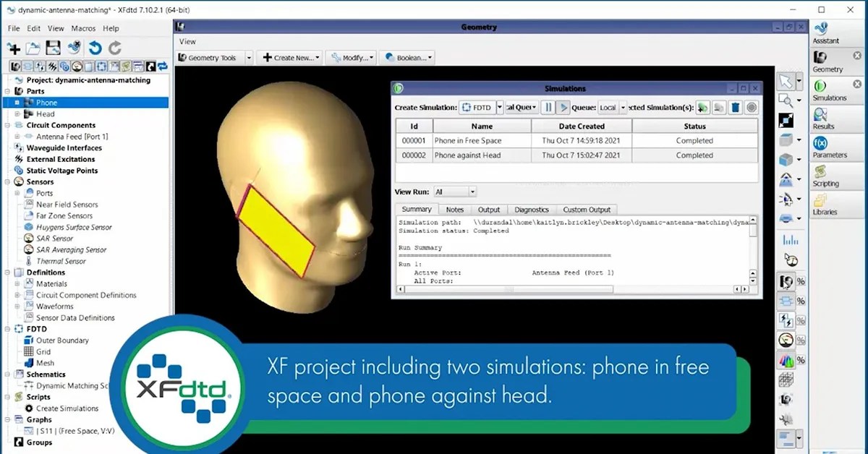This screenshot has height=454, width=868.
Task: Start the simulation queue with play button
Action: (564, 107)
